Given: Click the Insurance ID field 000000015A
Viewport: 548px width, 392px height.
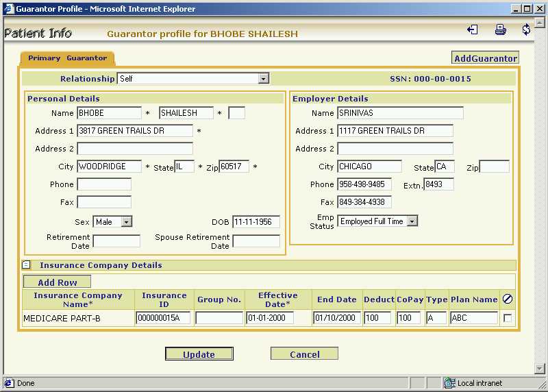Looking at the screenshot, I should [x=163, y=318].
